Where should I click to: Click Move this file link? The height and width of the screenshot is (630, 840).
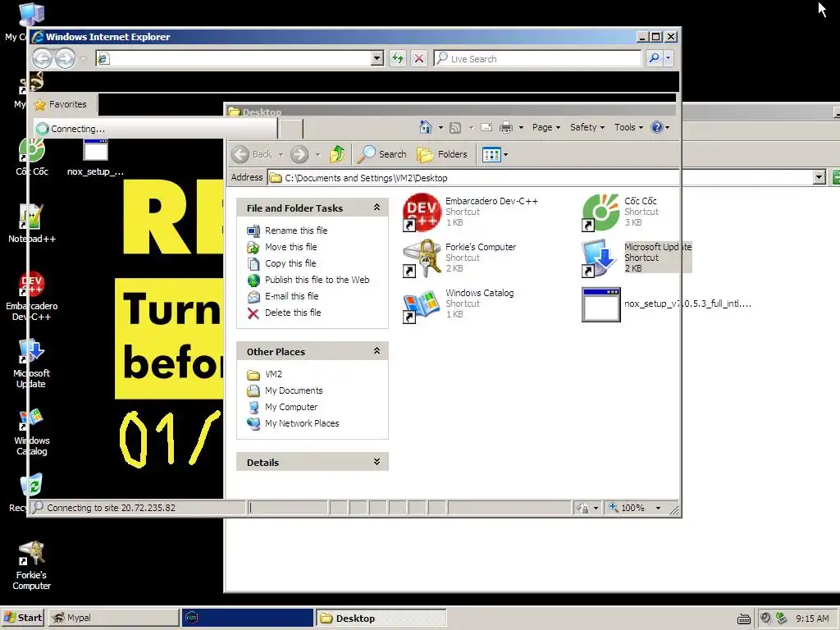point(291,247)
